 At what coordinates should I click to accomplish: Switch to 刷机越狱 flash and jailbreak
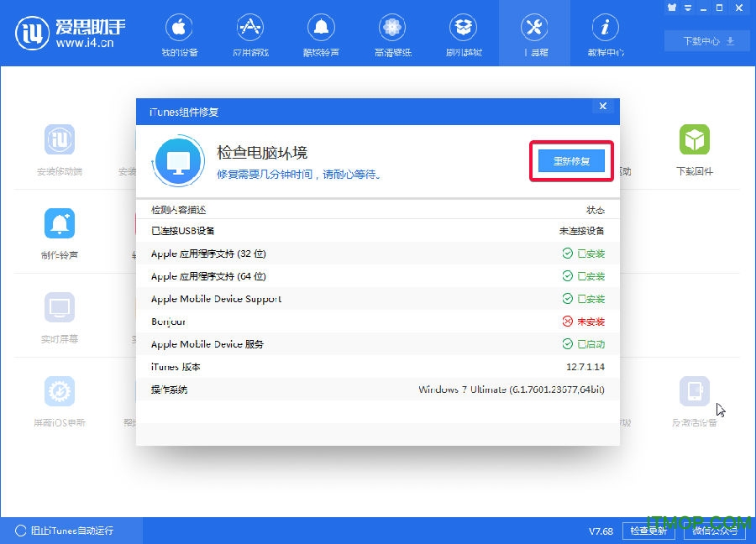tap(464, 34)
